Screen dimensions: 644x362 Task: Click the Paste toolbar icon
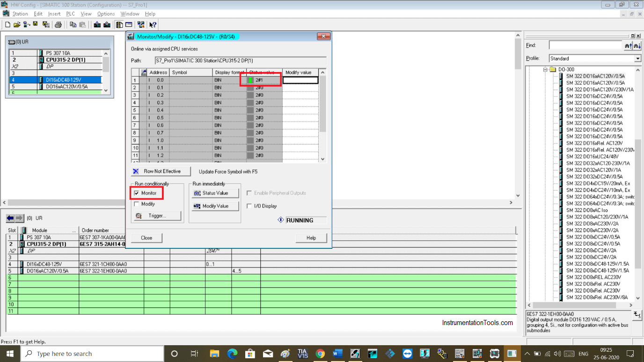click(x=82, y=25)
